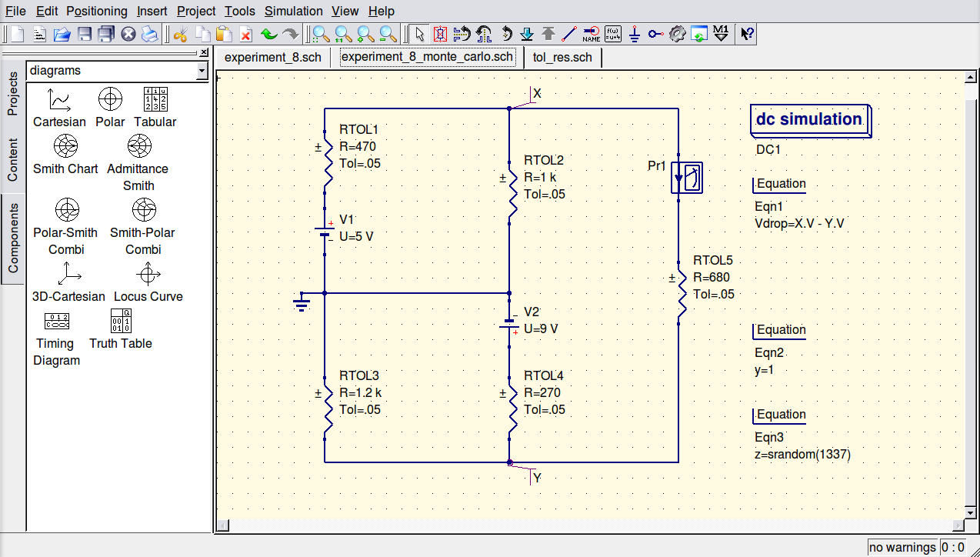The width and height of the screenshot is (980, 557).
Task: Insert a port using toolbar icon
Action: (655, 34)
